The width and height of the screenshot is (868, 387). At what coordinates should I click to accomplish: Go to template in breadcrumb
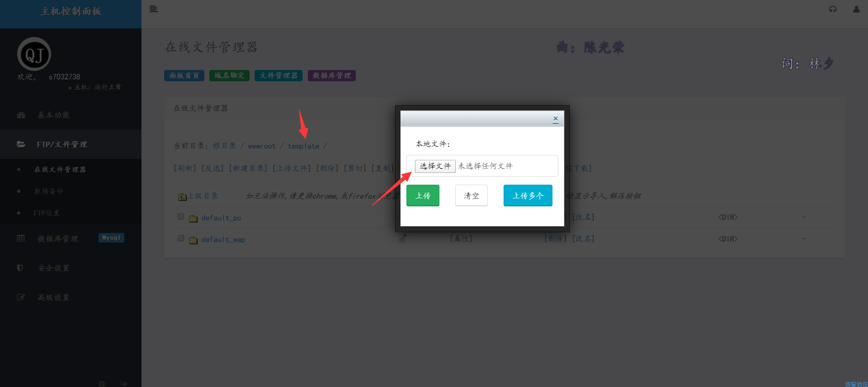coord(303,146)
